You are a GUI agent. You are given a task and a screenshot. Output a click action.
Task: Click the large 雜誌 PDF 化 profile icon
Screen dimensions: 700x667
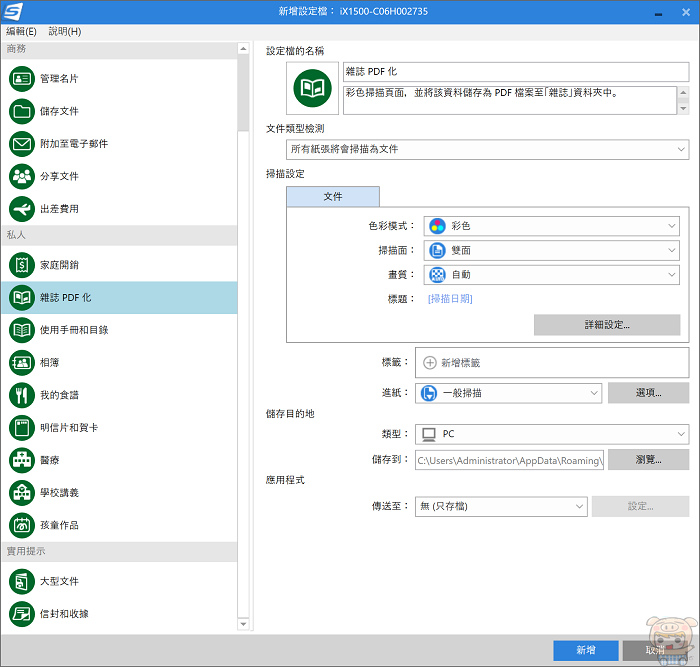click(x=312, y=89)
